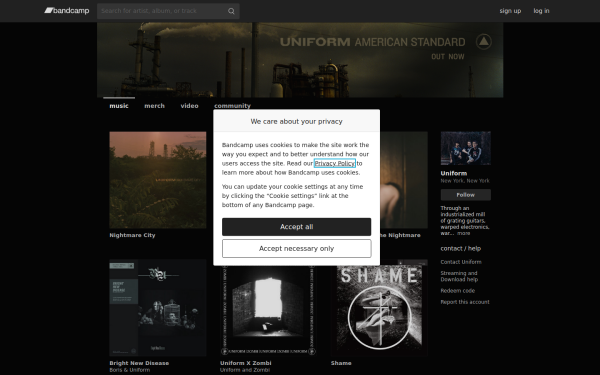Switch to the community tab
The width and height of the screenshot is (600, 375).
pos(232,106)
